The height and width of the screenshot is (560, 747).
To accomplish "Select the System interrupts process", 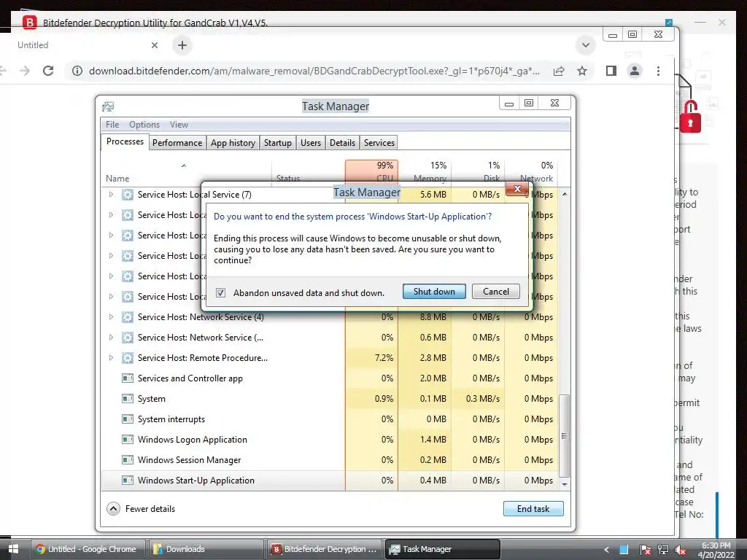I will (330, 419).
